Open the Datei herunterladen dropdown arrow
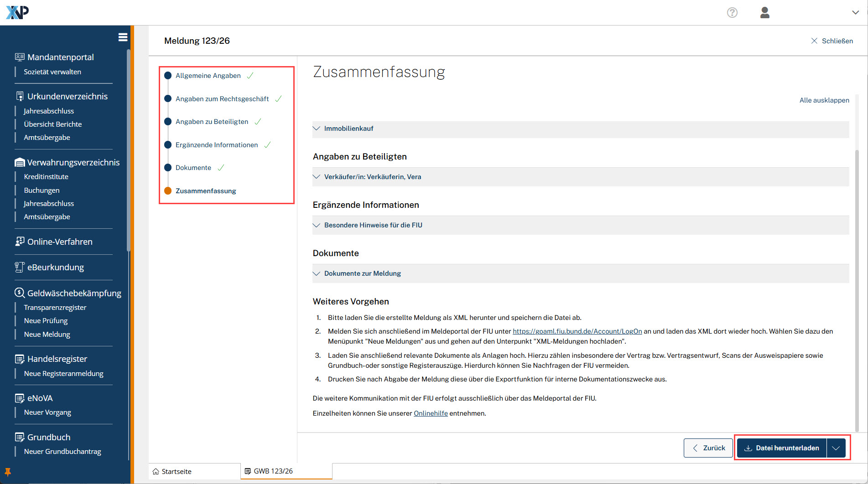868x484 pixels. coord(836,448)
